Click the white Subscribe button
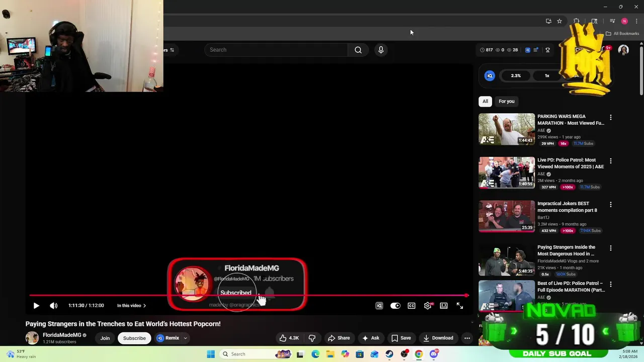644x362 pixels. tap(134, 338)
